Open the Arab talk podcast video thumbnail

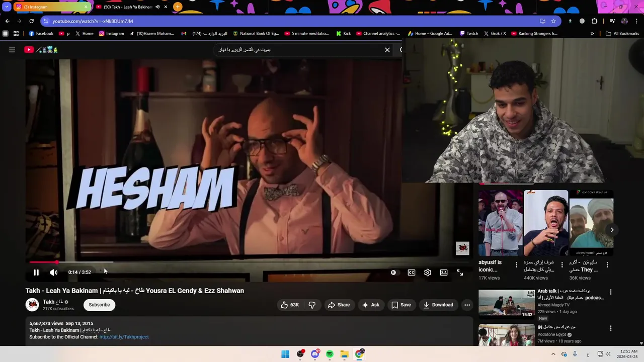[x=507, y=303]
